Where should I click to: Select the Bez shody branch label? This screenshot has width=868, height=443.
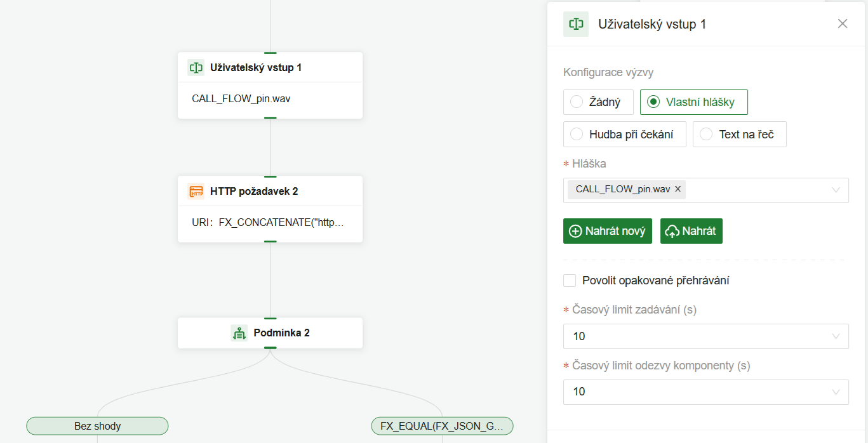(x=97, y=426)
